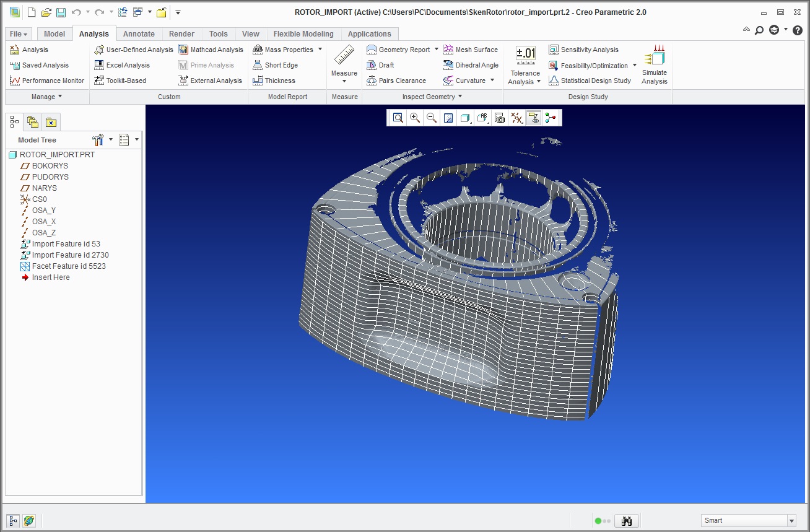Click the Tolerance Analysis icon

pyautogui.click(x=525, y=64)
